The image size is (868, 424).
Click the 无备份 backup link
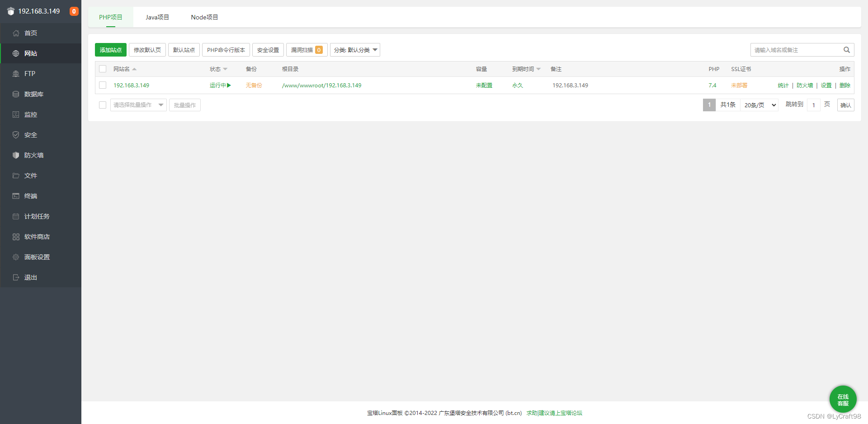(x=254, y=85)
